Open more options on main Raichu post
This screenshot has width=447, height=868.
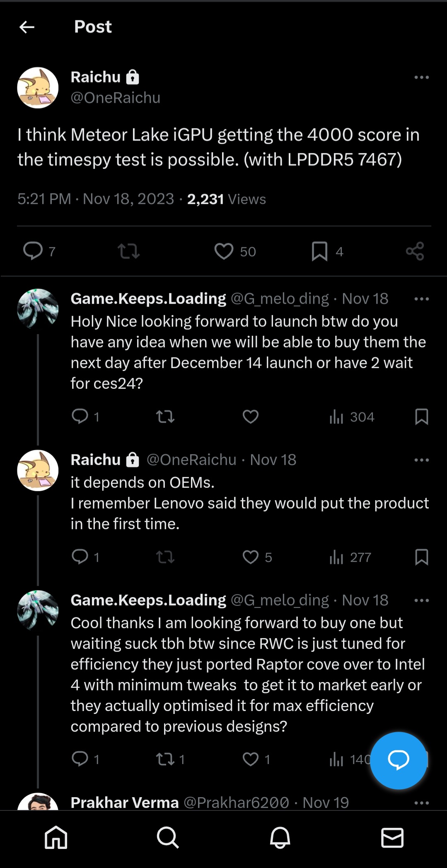pos(421,77)
